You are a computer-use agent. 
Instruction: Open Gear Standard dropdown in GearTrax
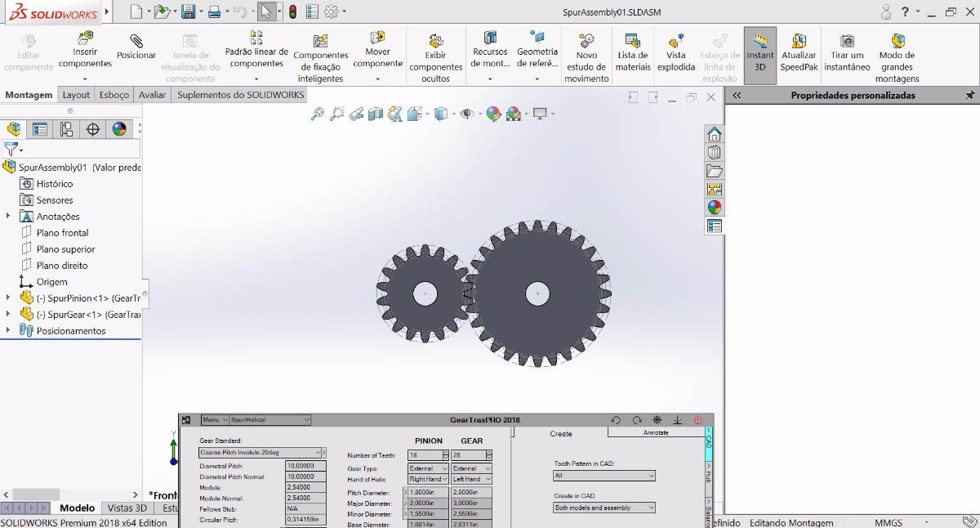coord(262,452)
